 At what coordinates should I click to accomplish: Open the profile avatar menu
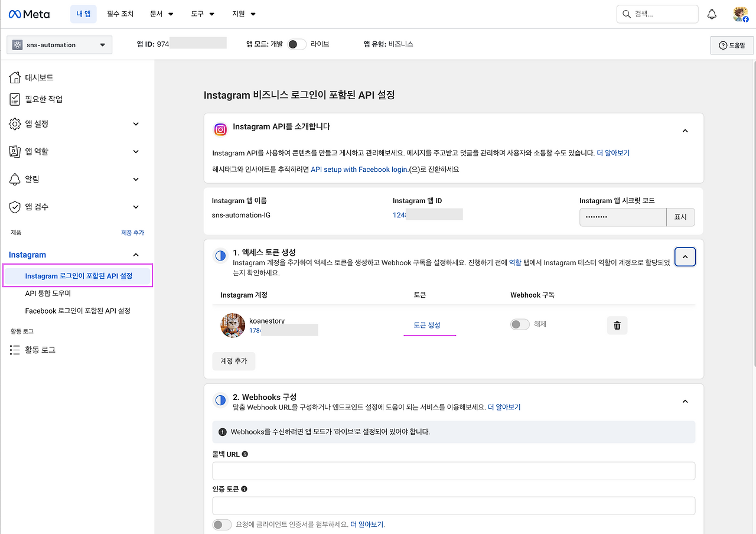click(x=740, y=14)
